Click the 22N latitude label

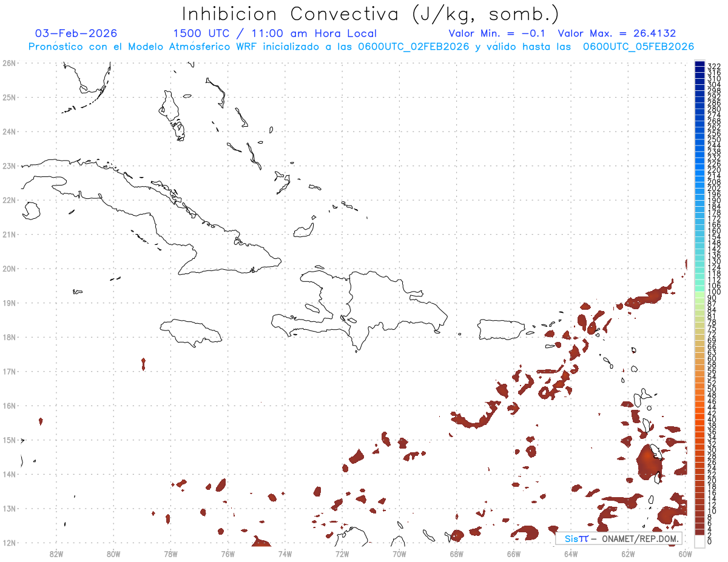(9, 199)
